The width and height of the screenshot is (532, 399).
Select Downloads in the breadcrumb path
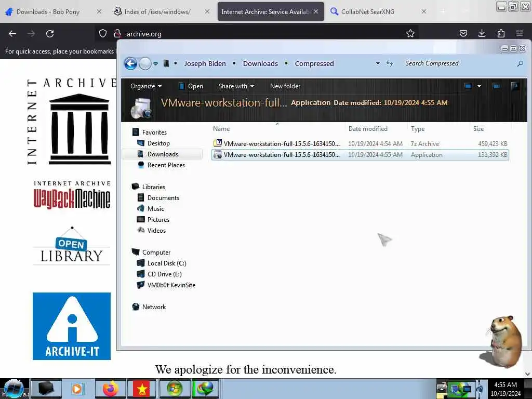click(x=260, y=63)
